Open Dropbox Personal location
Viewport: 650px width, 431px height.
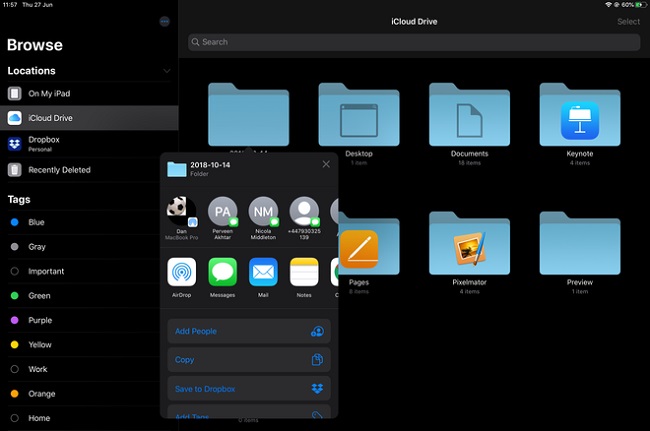[89, 144]
